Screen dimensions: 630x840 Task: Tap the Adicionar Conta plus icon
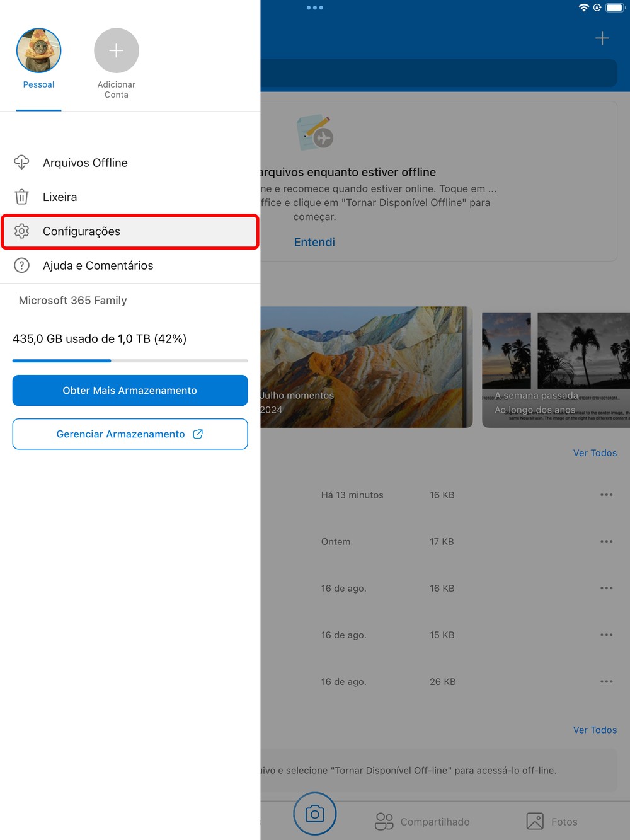pos(117,50)
